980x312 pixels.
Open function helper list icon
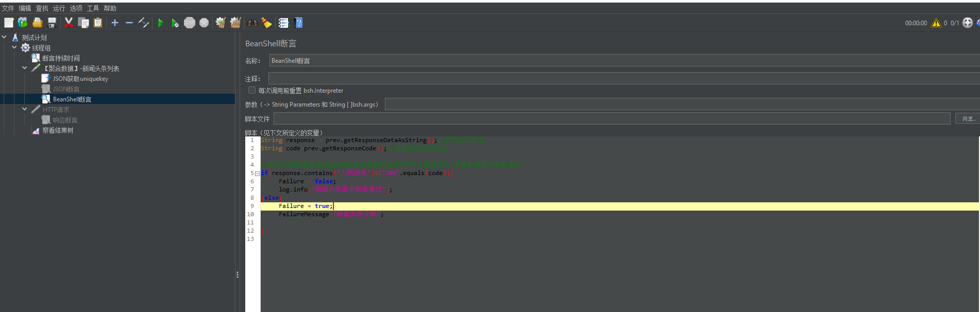tap(283, 23)
